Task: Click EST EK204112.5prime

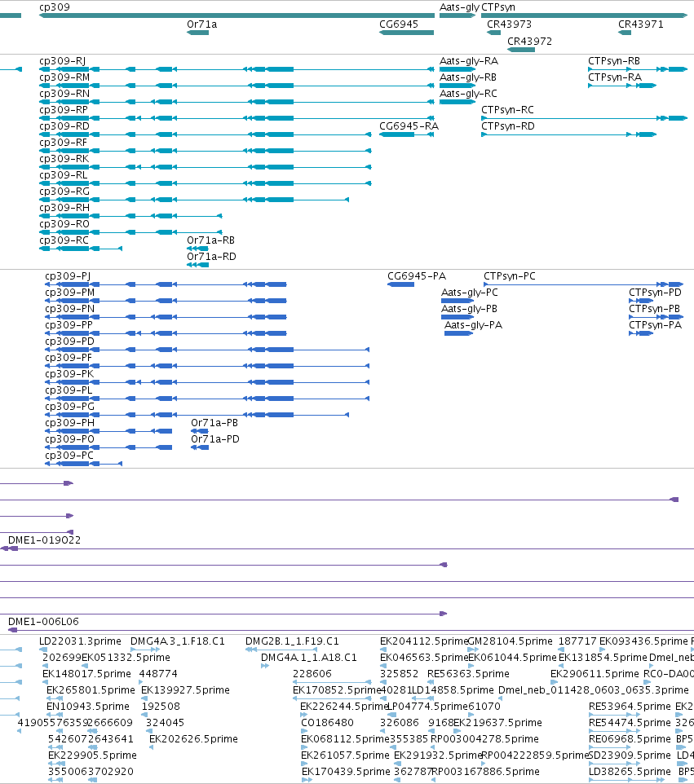Action: tap(424, 641)
